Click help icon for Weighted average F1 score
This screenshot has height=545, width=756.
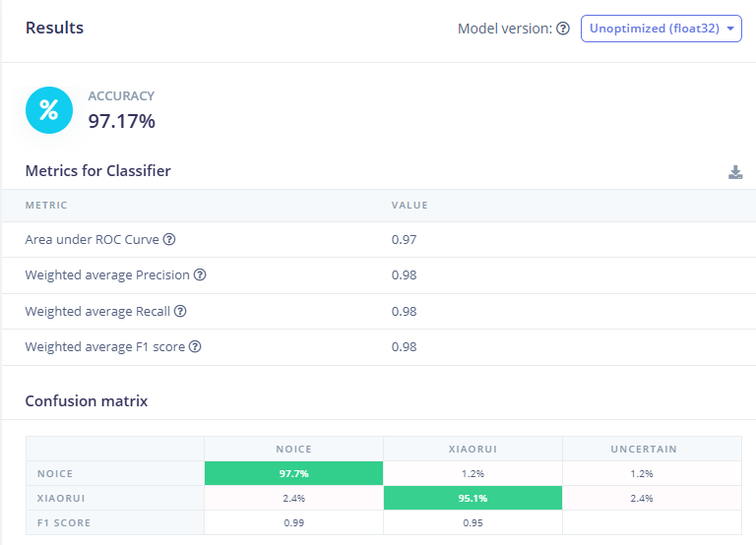click(195, 346)
